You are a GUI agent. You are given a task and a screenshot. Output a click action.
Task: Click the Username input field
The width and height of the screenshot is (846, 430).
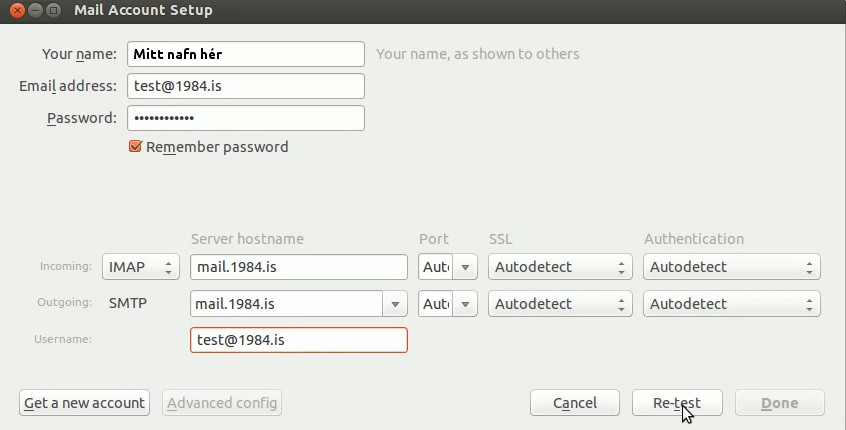coord(298,340)
